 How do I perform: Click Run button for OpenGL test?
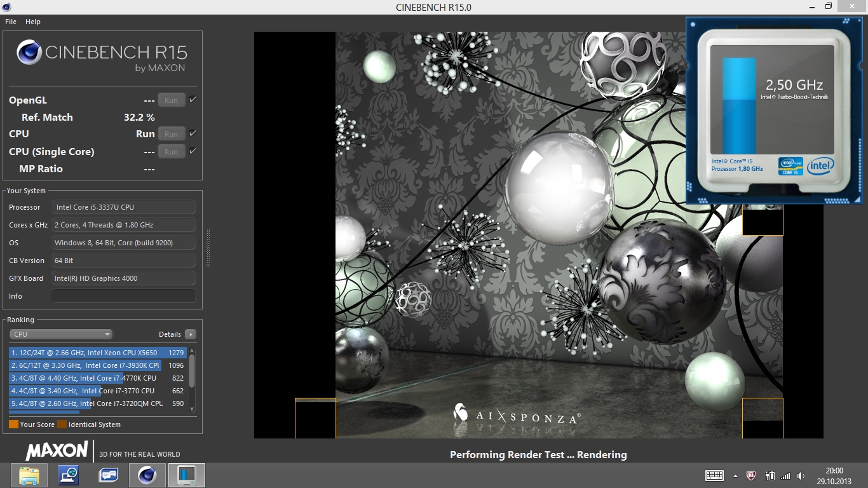pos(172,100)
